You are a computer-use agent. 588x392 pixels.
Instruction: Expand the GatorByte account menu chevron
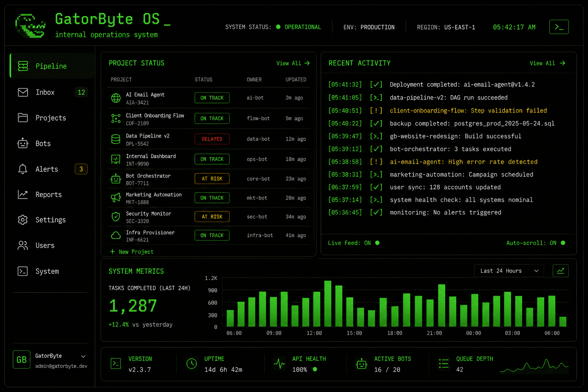(x=83, y=356)
